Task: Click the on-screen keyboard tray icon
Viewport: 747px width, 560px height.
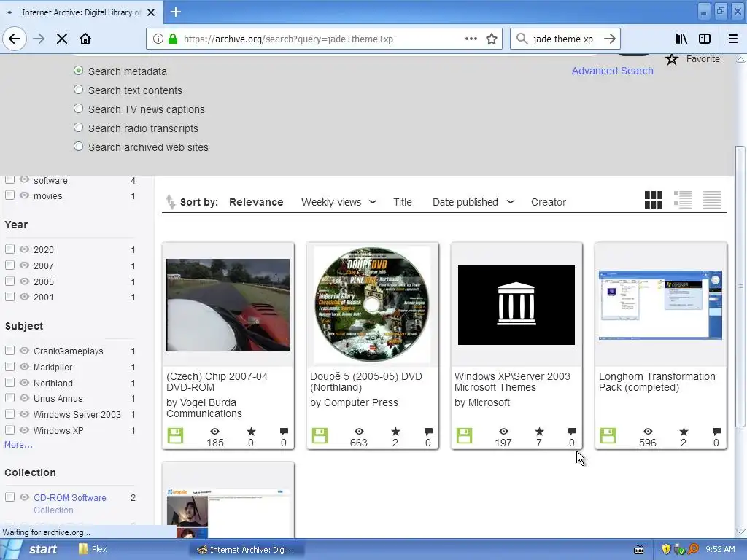Action: click(x=639, y=550)
